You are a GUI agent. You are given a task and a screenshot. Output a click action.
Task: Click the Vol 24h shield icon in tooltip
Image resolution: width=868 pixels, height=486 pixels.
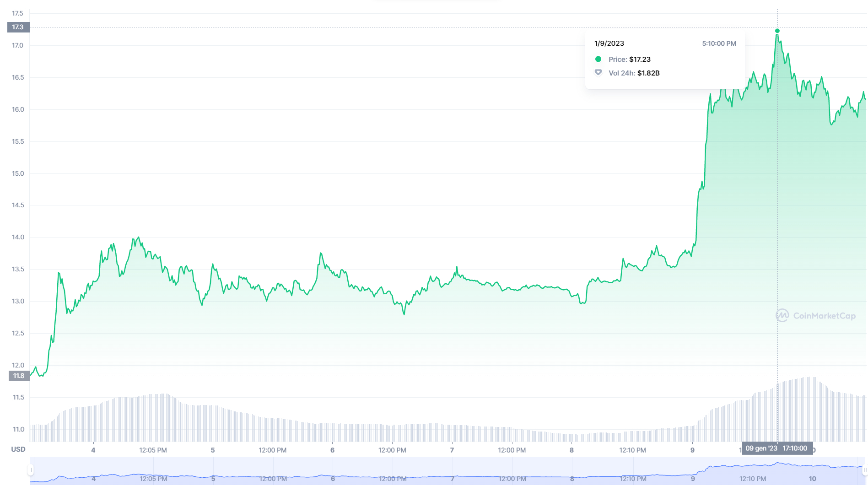point(598,72)
